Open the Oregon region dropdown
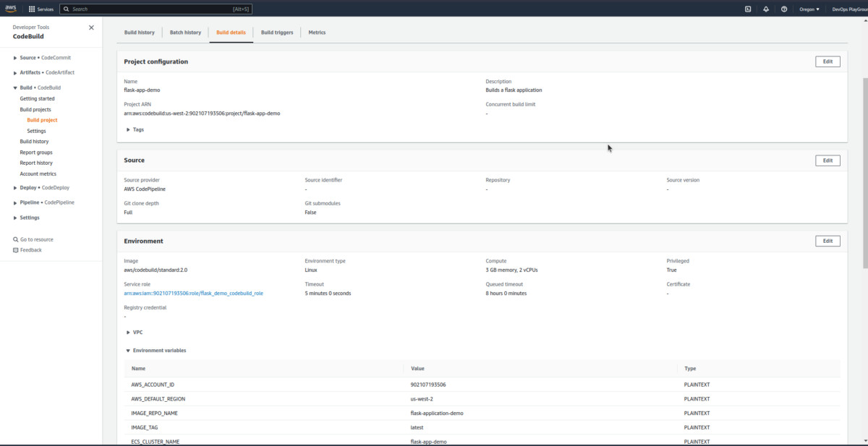 [807, 9]
